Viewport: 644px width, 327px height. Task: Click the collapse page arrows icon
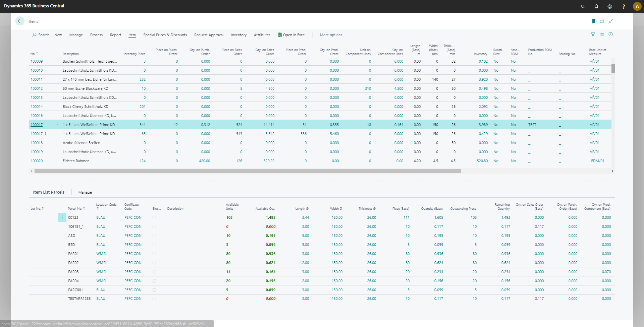pyautogui.click(x=611, y=21)
